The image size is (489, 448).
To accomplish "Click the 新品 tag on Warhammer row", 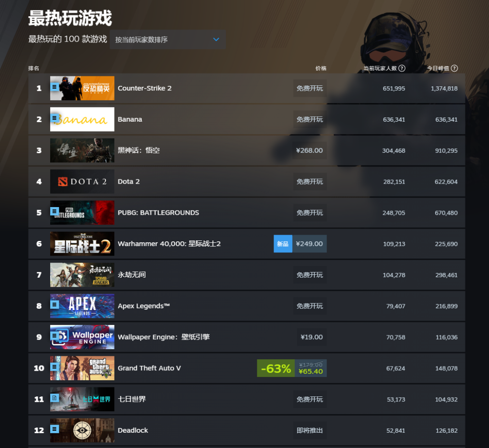I will pyautogui.click(x=283, y=244).
